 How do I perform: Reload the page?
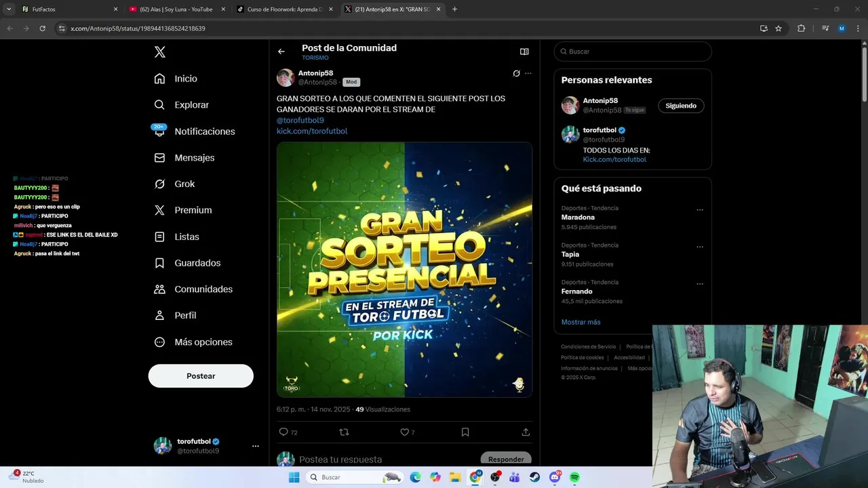point(42,28)
